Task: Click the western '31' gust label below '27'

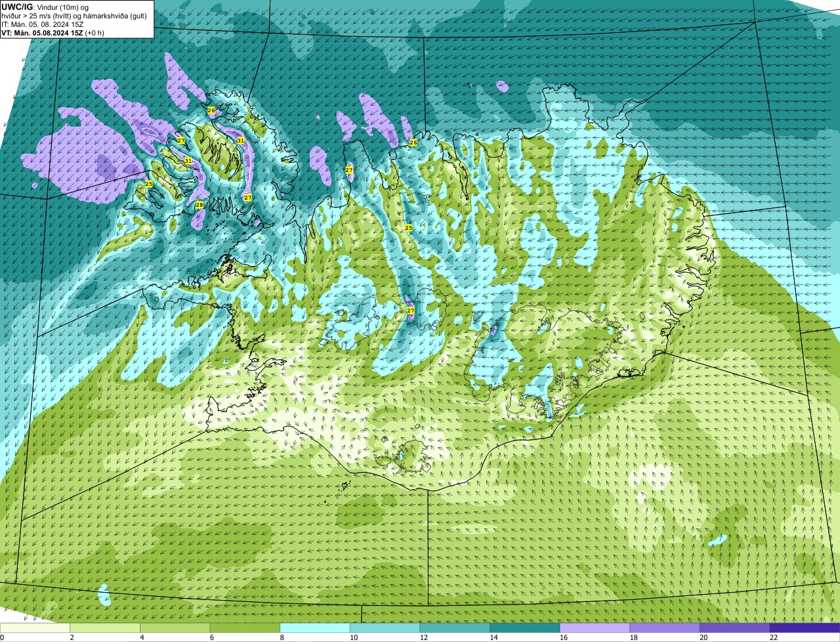Action: (188, 161)
